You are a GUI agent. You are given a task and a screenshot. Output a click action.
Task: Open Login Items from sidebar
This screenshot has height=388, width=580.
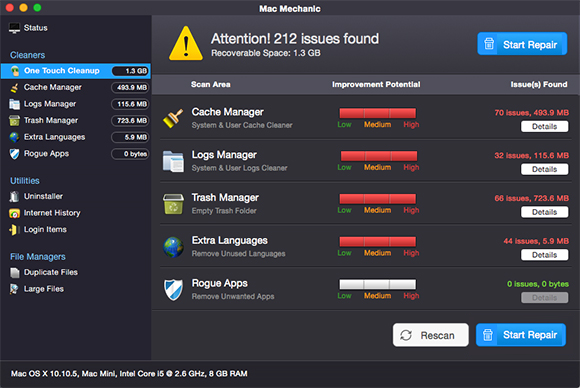45,230
